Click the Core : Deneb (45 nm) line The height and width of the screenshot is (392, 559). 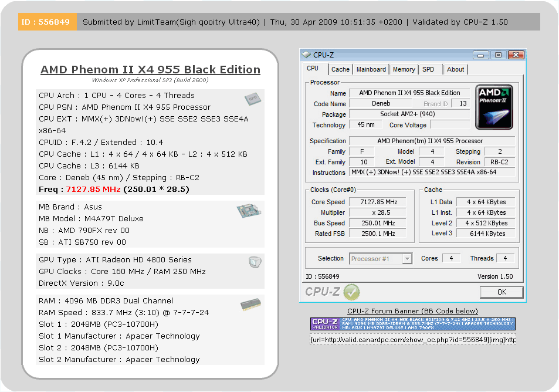[119, 178]
